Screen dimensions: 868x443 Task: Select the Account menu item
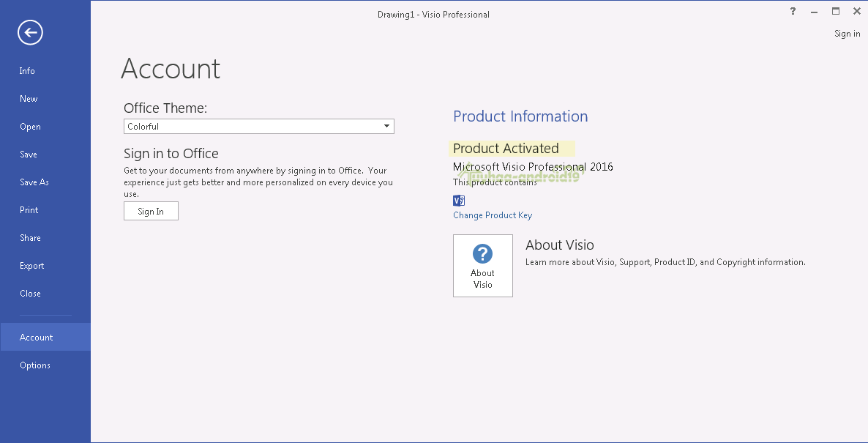tap(45, 338)
